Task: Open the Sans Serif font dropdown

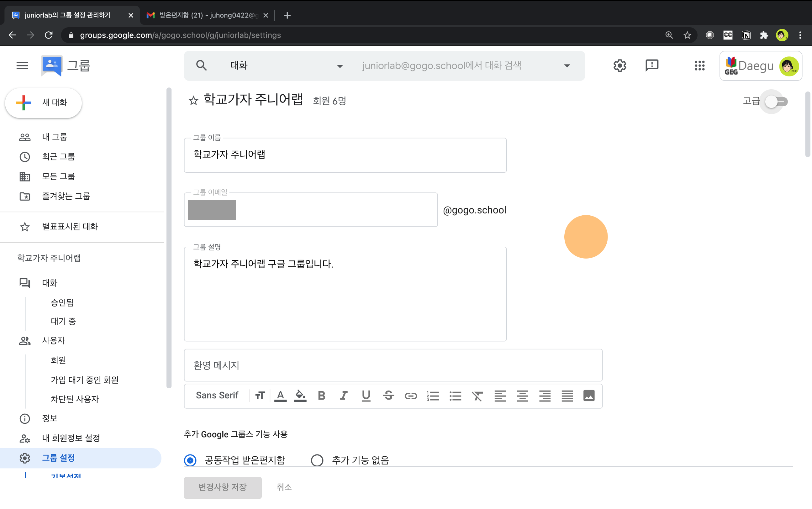Action: pyautogui.click(x=217, y=396)
